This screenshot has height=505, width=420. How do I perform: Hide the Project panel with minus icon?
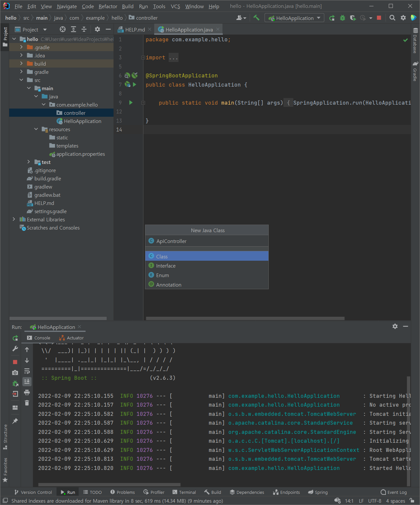(x=108, y=30)
